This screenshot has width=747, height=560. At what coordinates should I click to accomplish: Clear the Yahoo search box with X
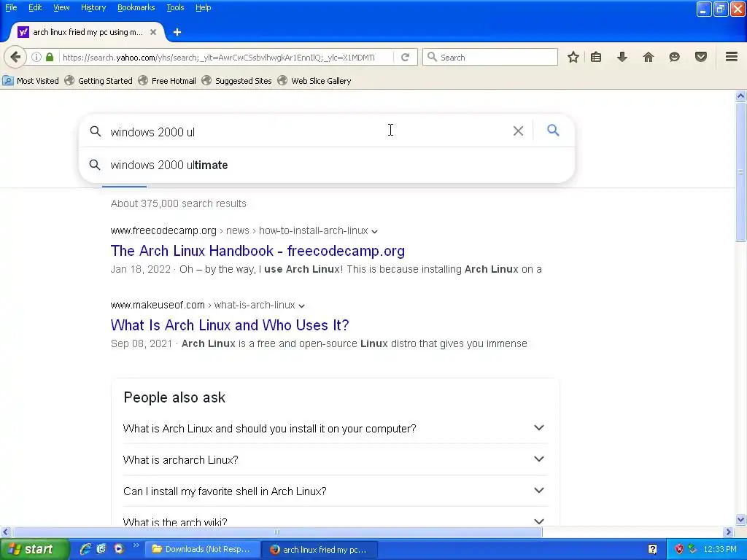tap(519, 131)
